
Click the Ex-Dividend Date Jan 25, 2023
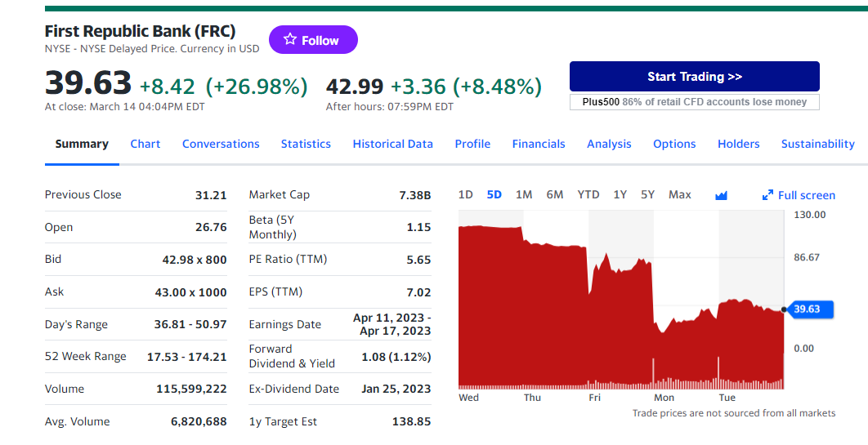pos(396,389)
